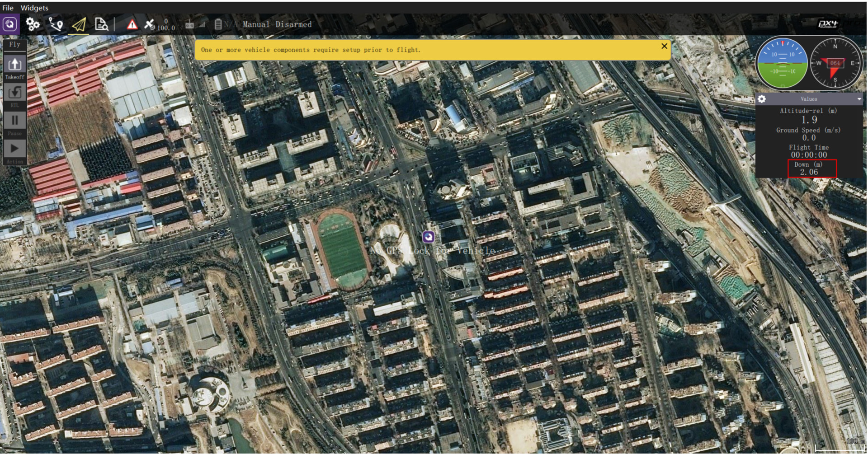The height and width of the screenshot is (454, 868).
Task: Switch to Plan view waypoint icon
Action: [56, 24]
